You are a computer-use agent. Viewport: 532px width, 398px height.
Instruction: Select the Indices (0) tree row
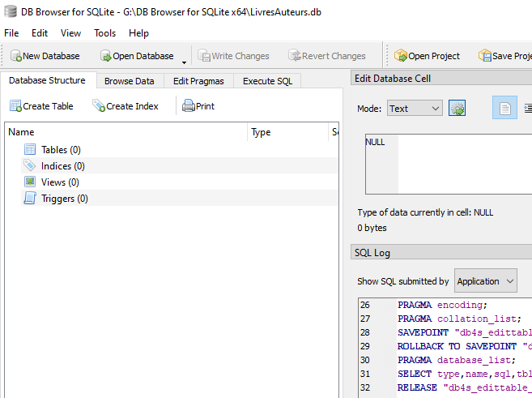(x=180, y=165)
